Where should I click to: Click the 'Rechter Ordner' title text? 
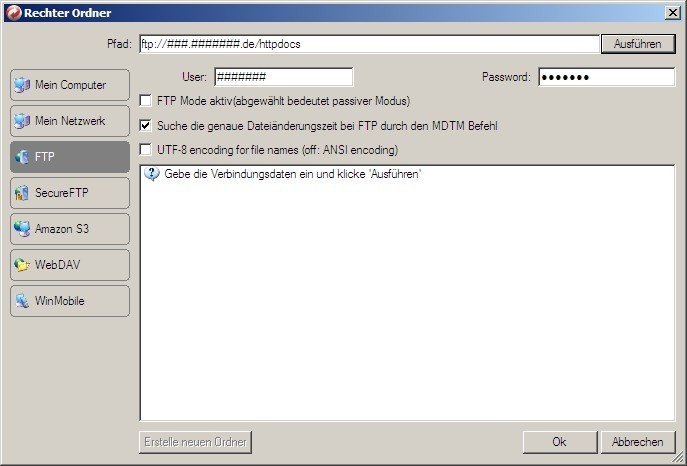click(x=67, y=13)
